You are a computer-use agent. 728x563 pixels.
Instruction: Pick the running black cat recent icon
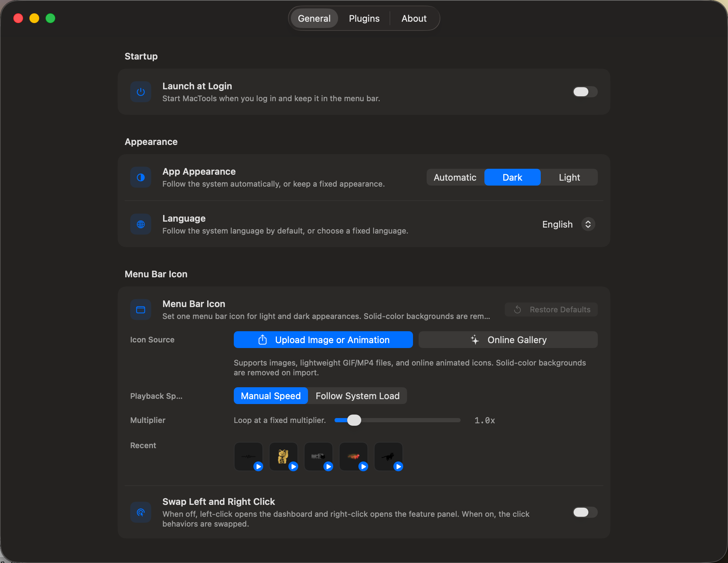click(388, 457)
